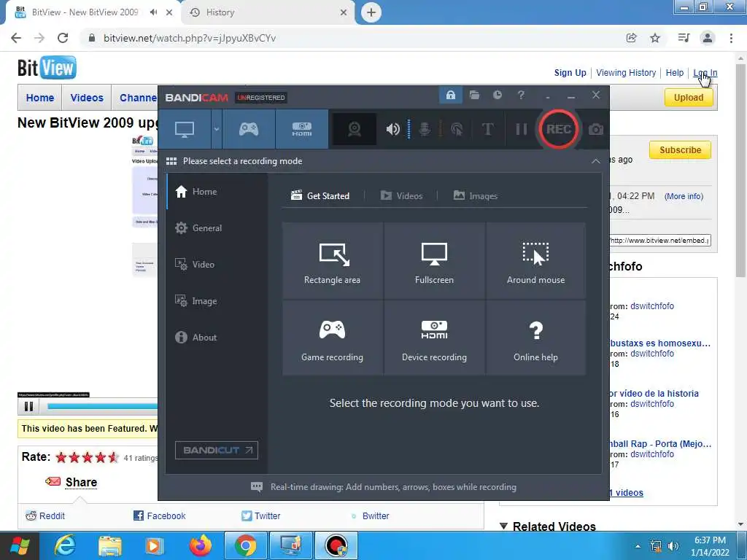Open Home tab in BitView navigation
This screenshot has height=560, width=747.
click(x=40, y=98)
